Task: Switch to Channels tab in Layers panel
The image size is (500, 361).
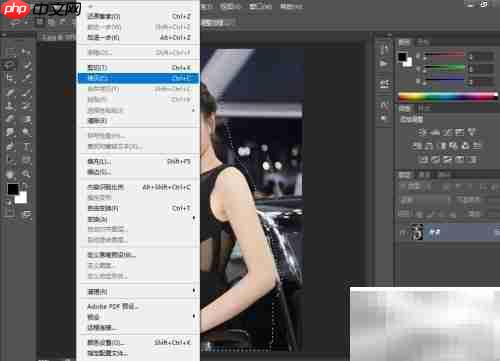Action: click(x=424, y=175)
